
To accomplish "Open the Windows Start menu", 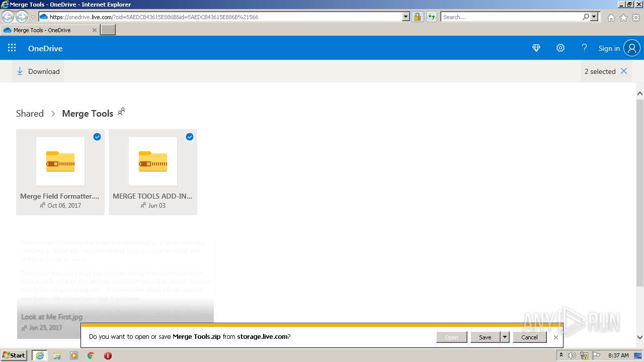I will pyautogui.click(x=14, y=355).
